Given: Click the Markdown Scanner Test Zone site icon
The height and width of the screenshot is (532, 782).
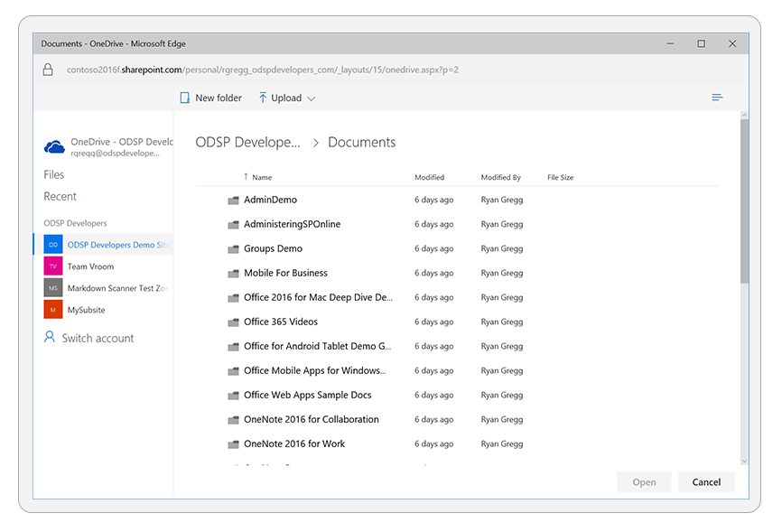Looking at the screenshot, I should point(51,288).
